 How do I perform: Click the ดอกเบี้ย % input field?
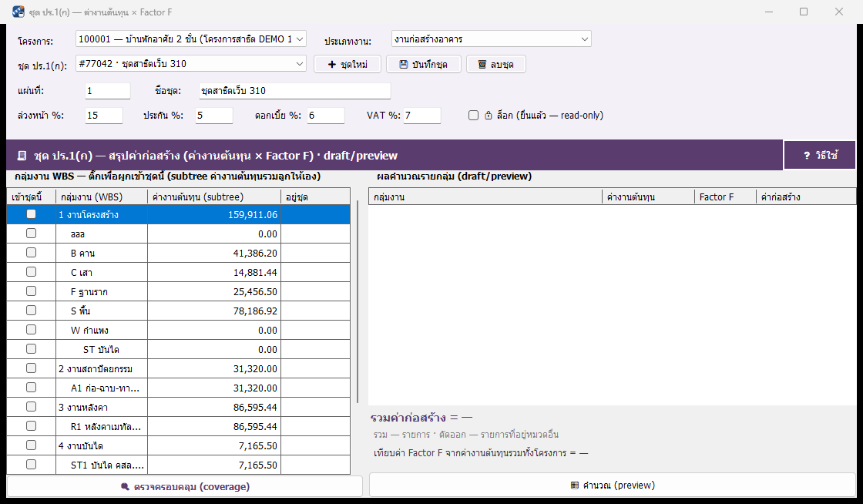[326, 116]
